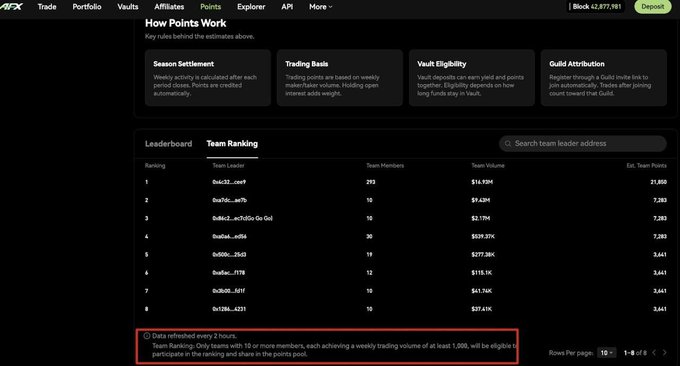
Task: Go to the Affiliates page
Action: tap(169, 7)
